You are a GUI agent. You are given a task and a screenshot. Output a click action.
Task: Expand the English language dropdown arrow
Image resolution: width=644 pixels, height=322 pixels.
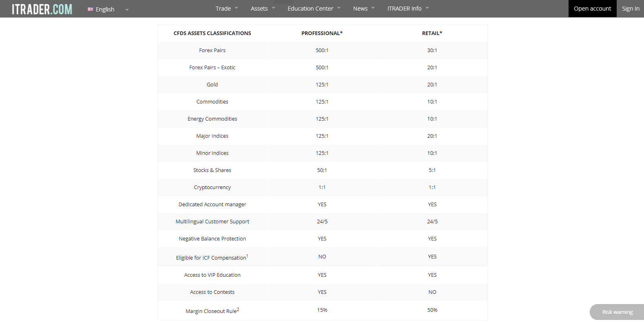tap(127, 10)
